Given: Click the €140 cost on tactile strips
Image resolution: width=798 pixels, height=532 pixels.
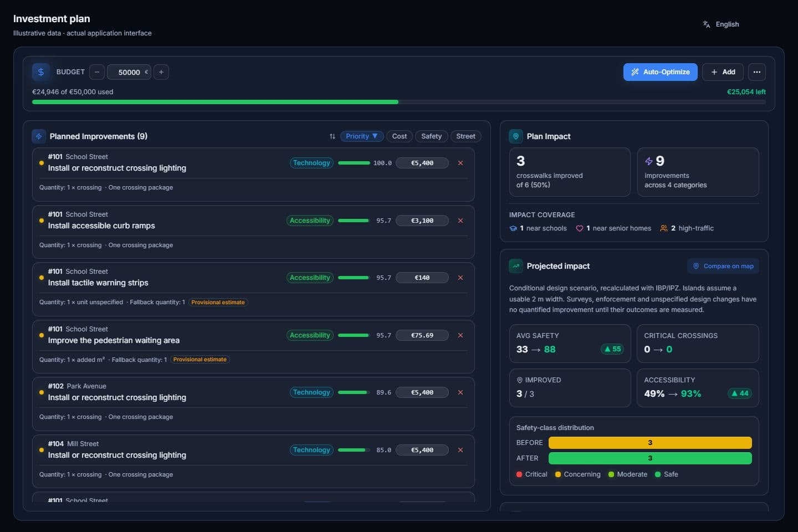Looking at the screenshot, I should click(x=422, y=278).
